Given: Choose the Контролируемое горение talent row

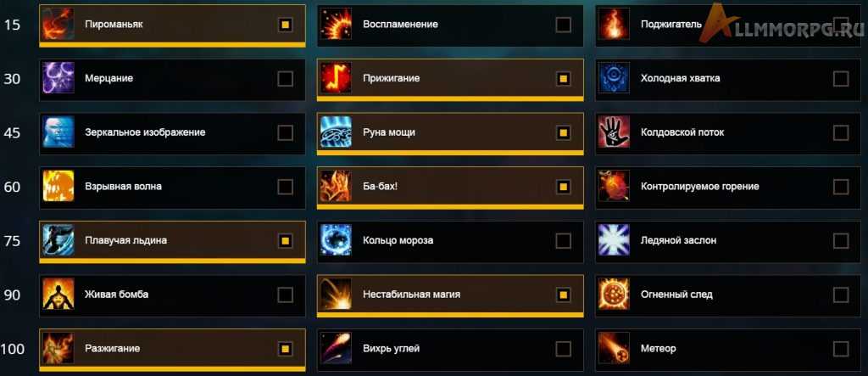Looking at the screenshot, I should pos(728,187).
